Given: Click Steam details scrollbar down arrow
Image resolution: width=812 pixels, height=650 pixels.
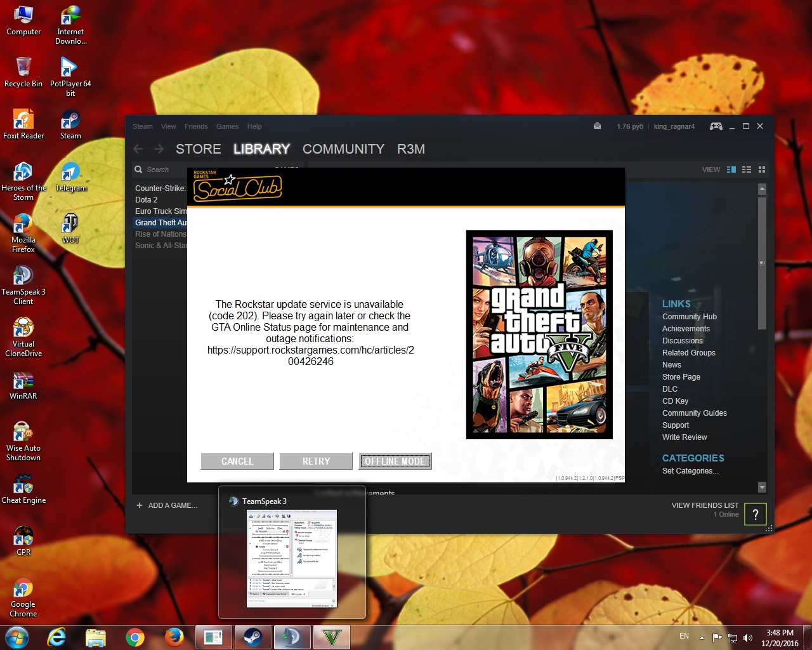Looking at the screenshot, I should pos(762,487).
